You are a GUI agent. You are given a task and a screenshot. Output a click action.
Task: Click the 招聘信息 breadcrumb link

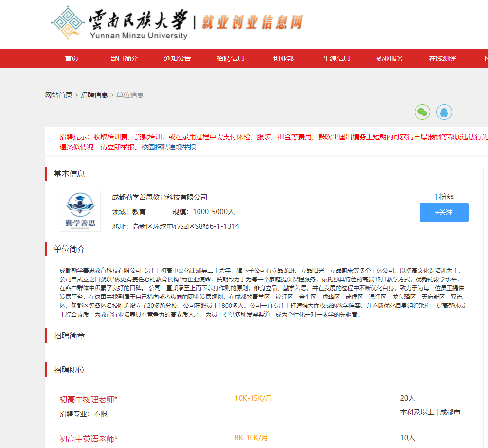94,95
